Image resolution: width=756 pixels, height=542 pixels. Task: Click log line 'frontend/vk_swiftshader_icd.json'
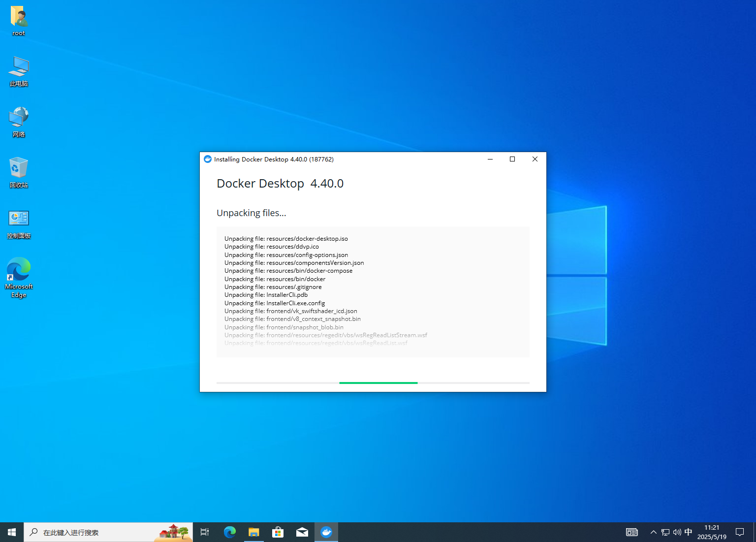tap(291, 311)
